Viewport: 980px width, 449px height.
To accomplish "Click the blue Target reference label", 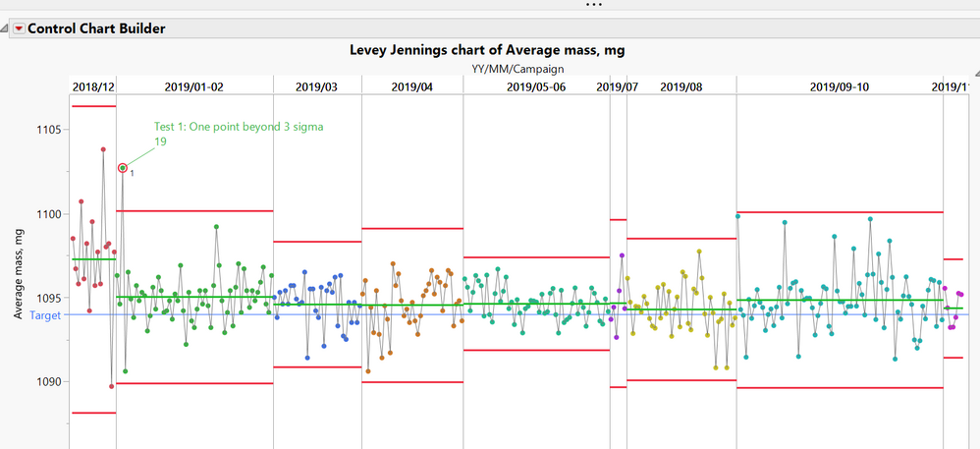I will pyautogui.click(x=45, y=315).
